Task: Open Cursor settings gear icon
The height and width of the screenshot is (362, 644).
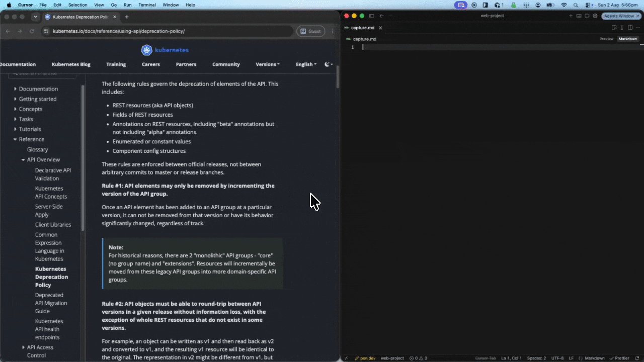Action: tap(595, 16)
